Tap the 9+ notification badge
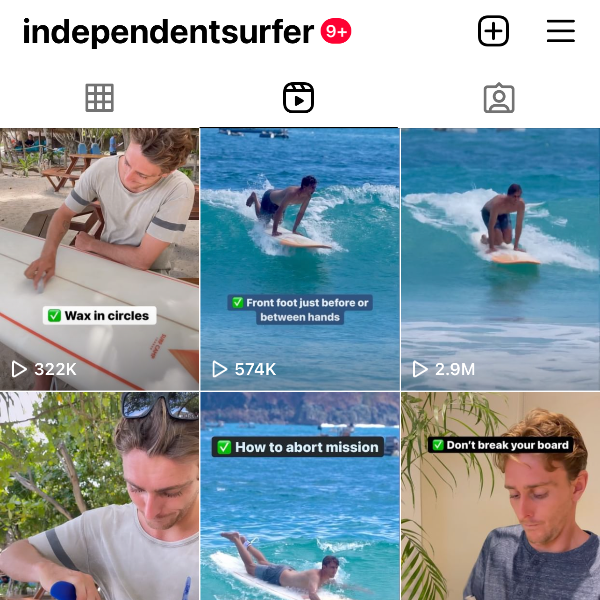 click(x=336, y=31)
